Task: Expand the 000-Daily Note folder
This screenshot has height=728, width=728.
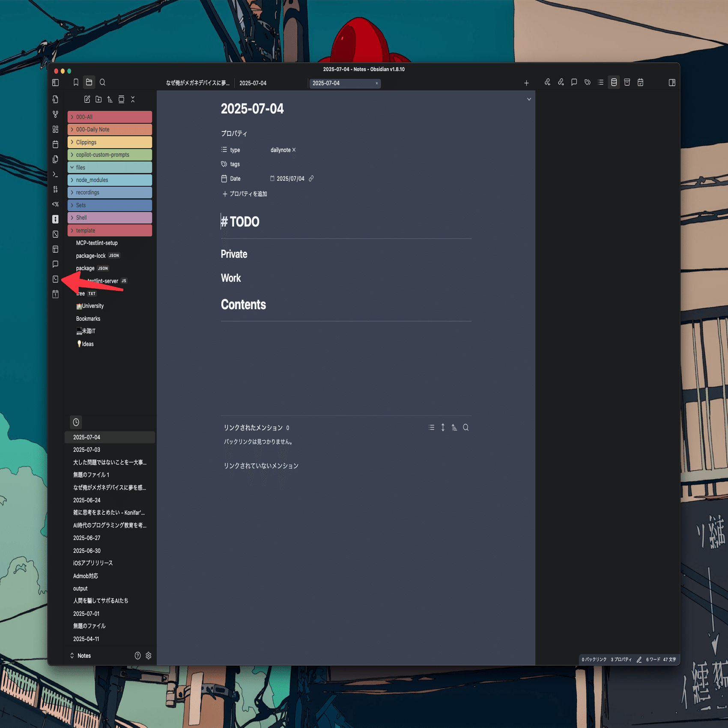Action: click(110, 129)
